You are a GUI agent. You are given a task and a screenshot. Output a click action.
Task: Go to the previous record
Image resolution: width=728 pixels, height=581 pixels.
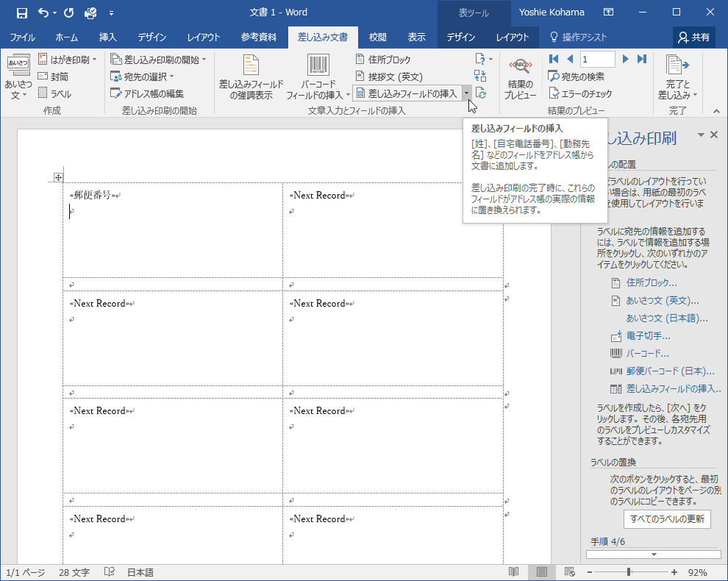[x=570, y=59]
